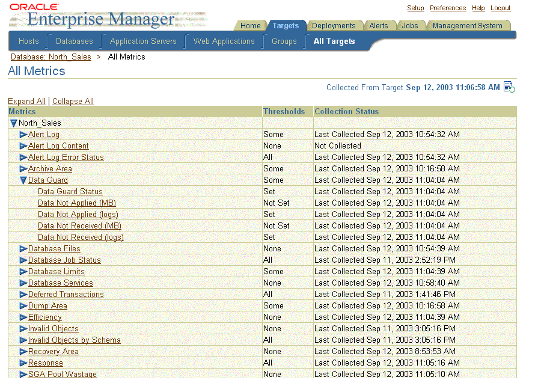
Task: Follow the Database: North_Sales breadcrumb
Action: [x=50, y=57]
